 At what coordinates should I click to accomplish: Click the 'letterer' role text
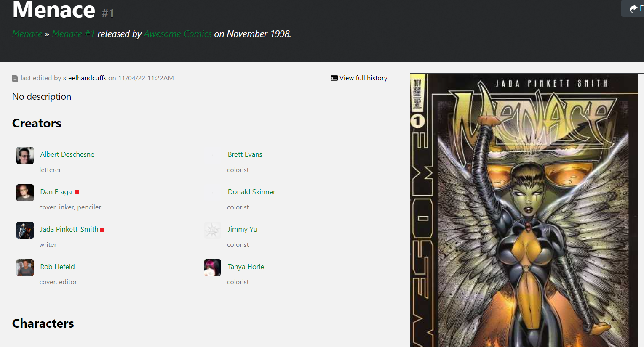pos(50,170)
